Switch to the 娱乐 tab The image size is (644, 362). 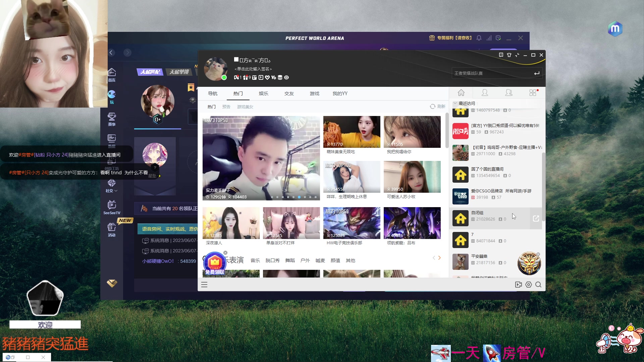(264, 94)
